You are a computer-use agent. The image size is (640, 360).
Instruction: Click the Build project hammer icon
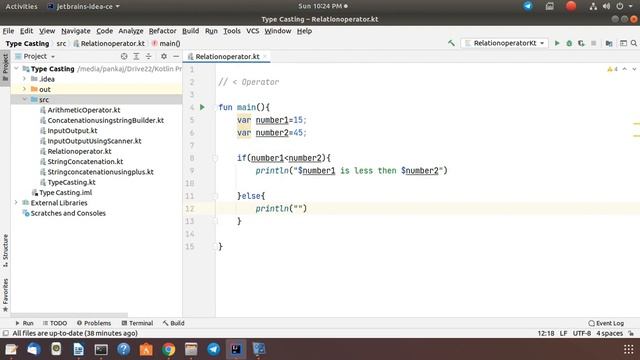pos(451,43)
